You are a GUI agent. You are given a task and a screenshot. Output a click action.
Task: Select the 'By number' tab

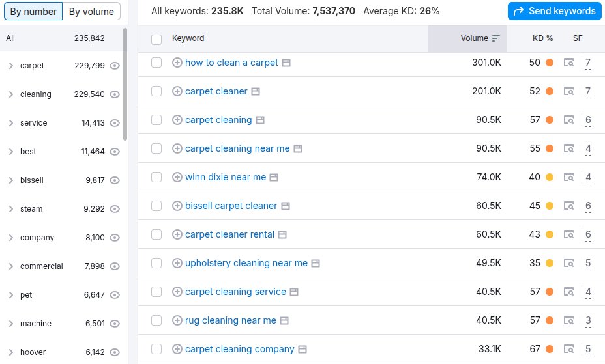pyautogui.click(x=33, y=12)
